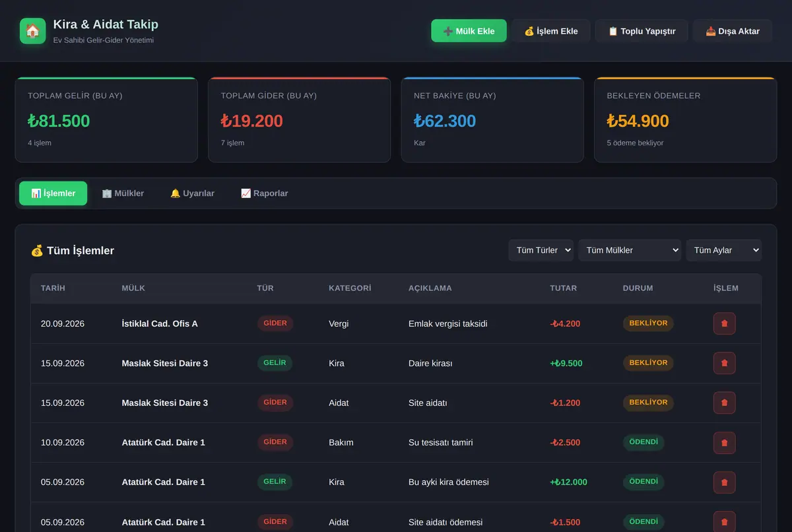Click the GELİR badge for Daire kirası
This screenshot has height=532, width=792.
tap(275, 363)
